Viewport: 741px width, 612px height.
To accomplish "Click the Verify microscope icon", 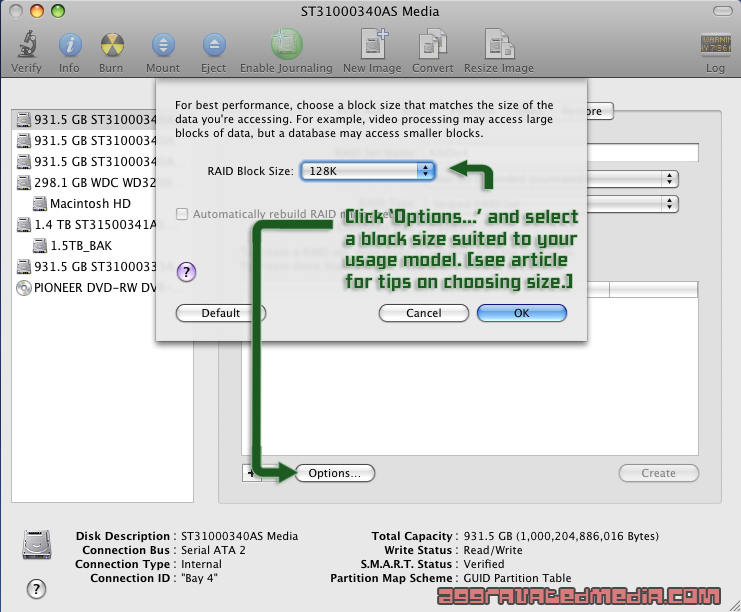I will [x=27, y=44].
